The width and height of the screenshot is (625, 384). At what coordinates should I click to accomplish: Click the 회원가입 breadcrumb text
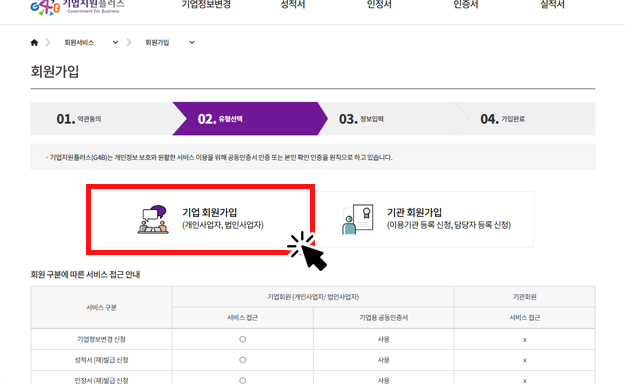click(x=157, y=42)
